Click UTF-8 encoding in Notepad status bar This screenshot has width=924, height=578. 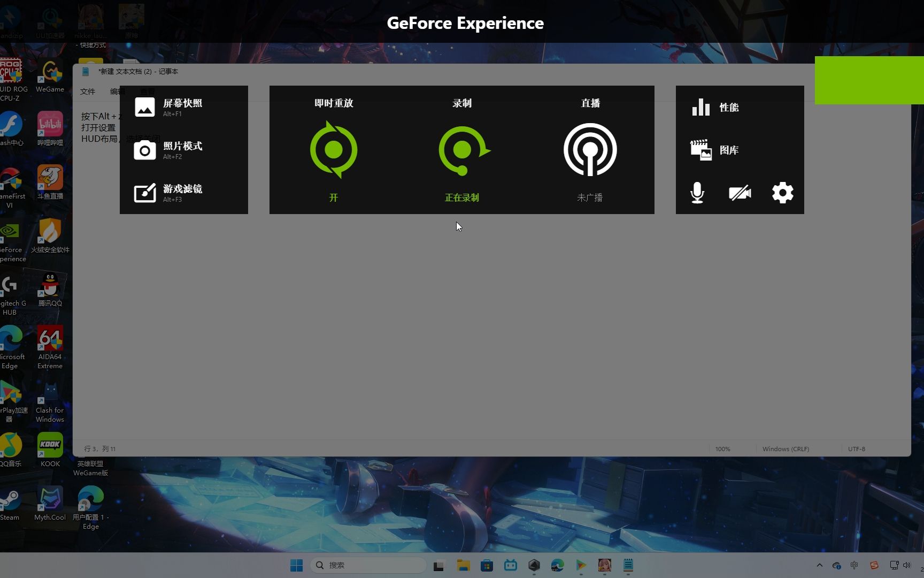pos(857,449)
